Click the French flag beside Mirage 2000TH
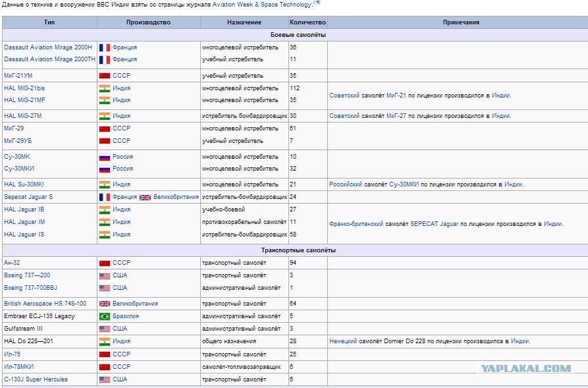 pos(105,60)
